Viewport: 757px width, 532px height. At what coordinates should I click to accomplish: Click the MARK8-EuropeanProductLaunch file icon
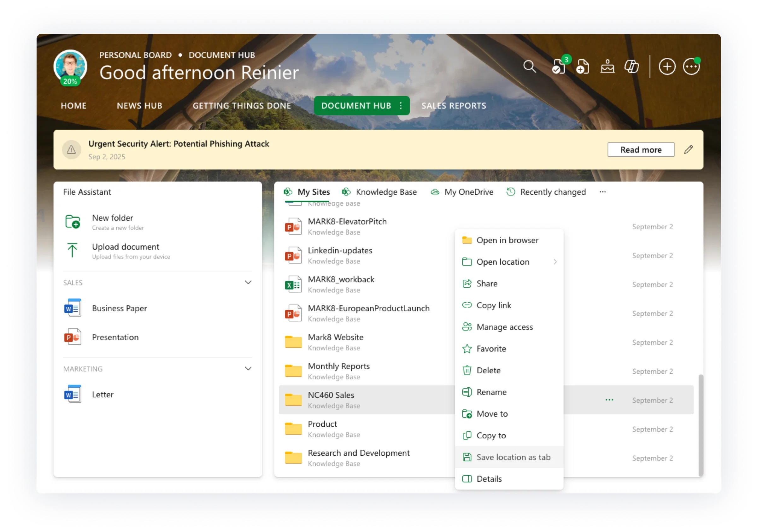(293, 313)
